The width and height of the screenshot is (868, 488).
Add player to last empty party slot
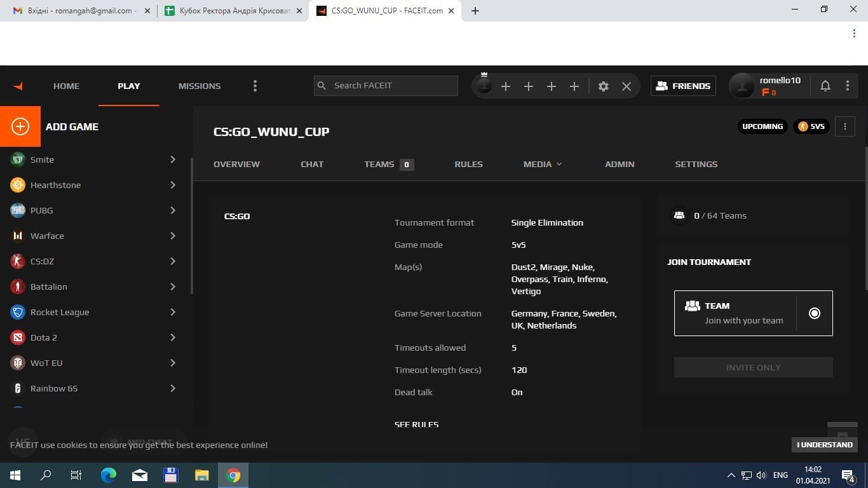(x=574, y=86)
